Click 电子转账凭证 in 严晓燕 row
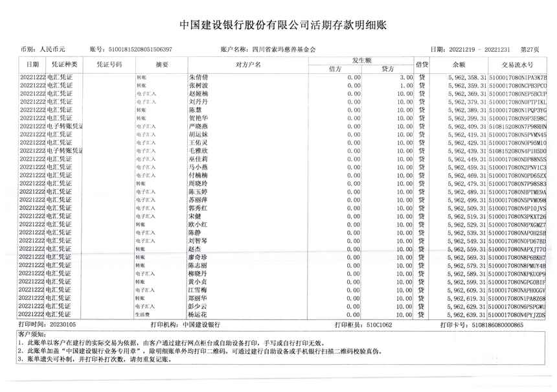The height and width of the screenshot is (392, 557). click(65, 126)
